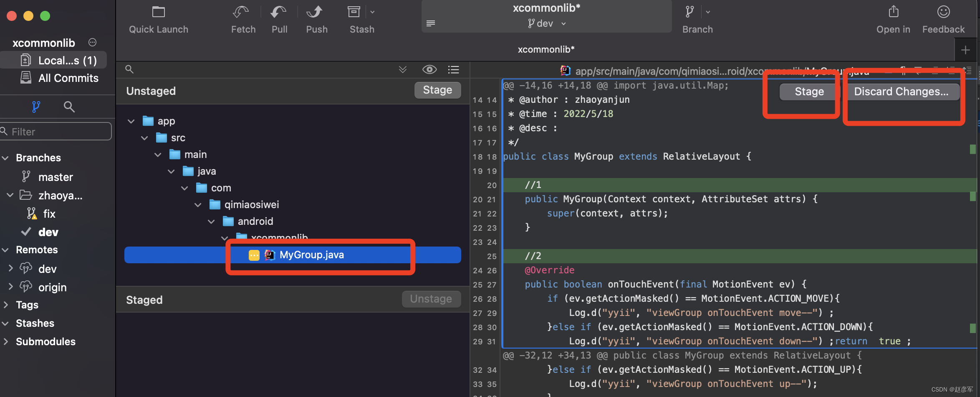Open the Stash dropdown arrow

tap(372, 12)
